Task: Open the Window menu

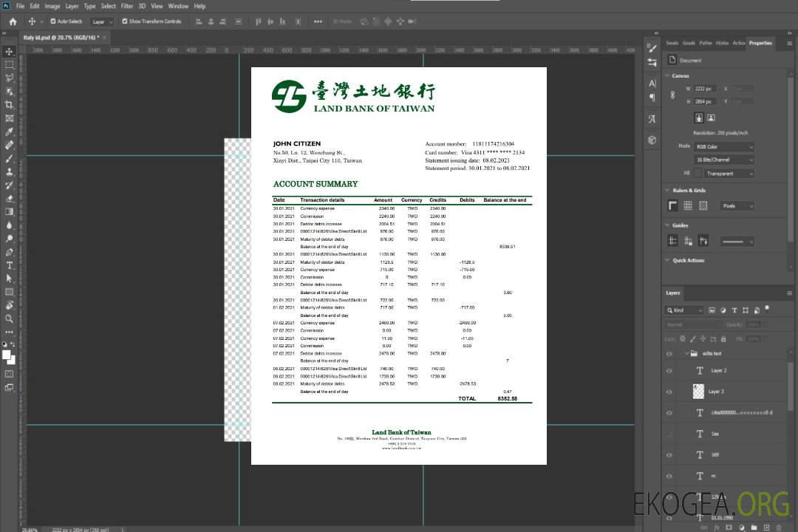Action: [178, 6]
